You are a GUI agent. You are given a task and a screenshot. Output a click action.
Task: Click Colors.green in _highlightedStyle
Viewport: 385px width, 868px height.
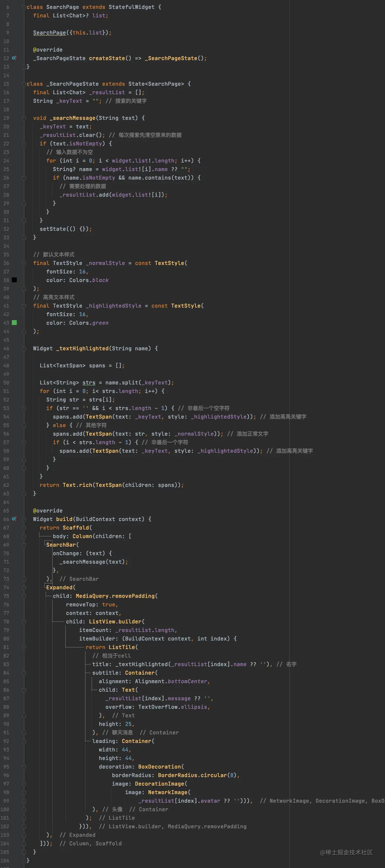(x=89, y=323)
